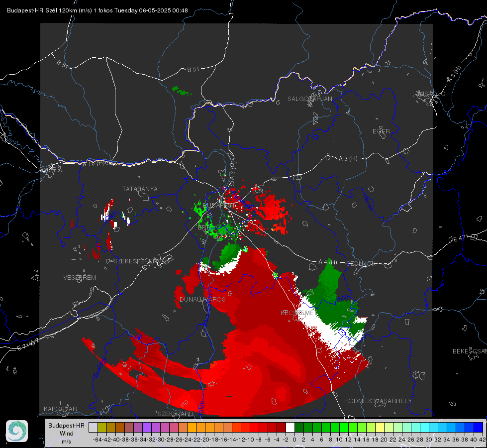Click the KECSKEMÉT city label
The width and height of the screenshot is (487, 448).
298,313
